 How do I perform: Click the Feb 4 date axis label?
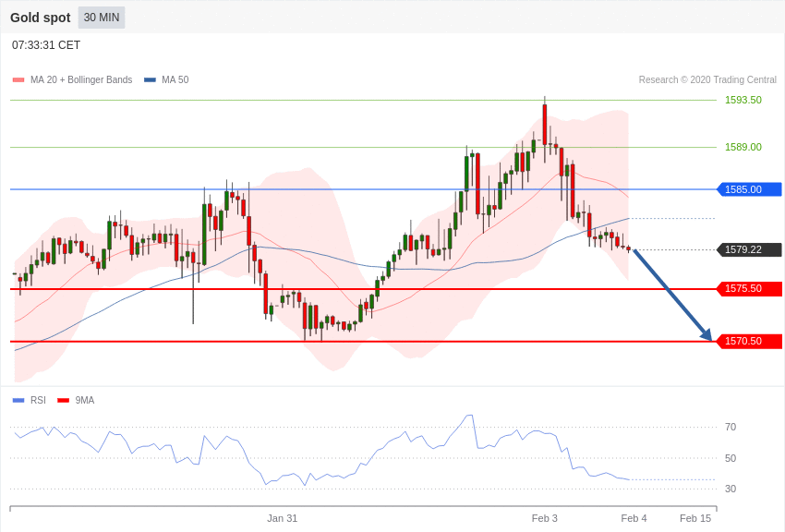click(x=634, y=518)
